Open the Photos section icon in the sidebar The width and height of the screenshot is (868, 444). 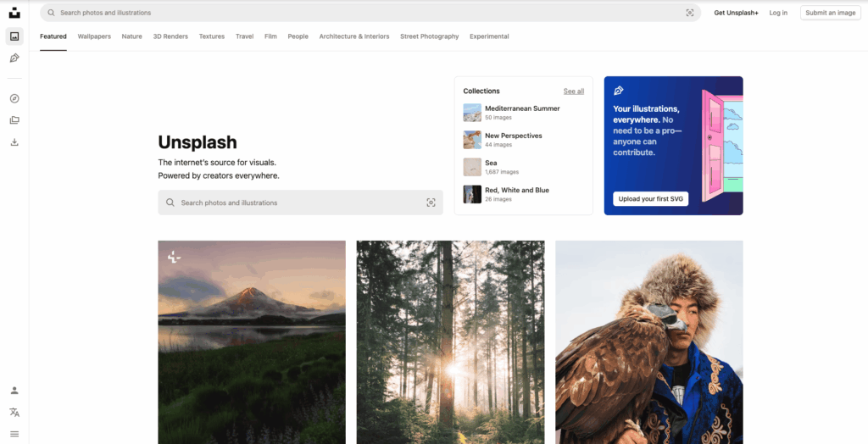14,36
